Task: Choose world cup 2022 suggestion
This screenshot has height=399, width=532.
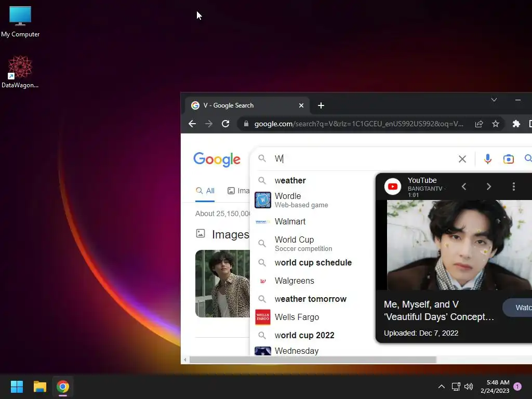Action: tap(312, 335)
